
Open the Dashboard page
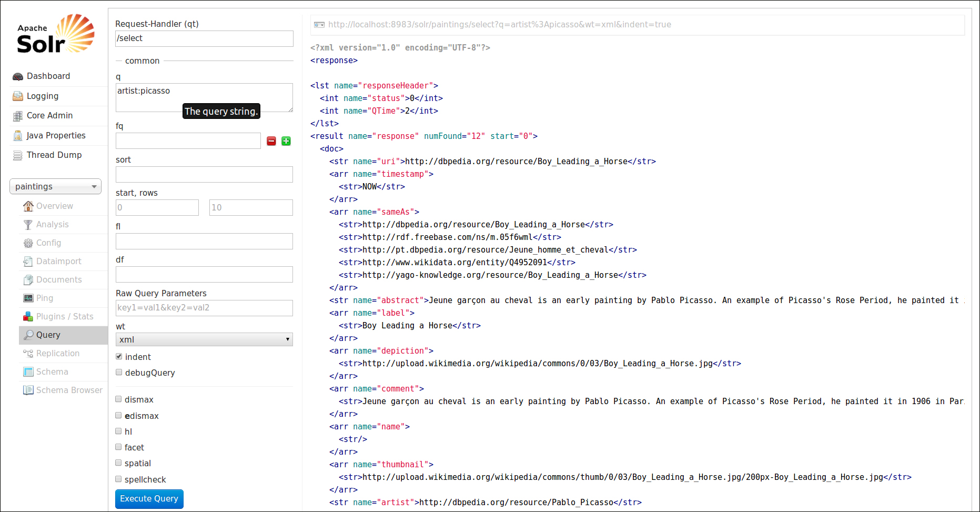pos(48,76)
